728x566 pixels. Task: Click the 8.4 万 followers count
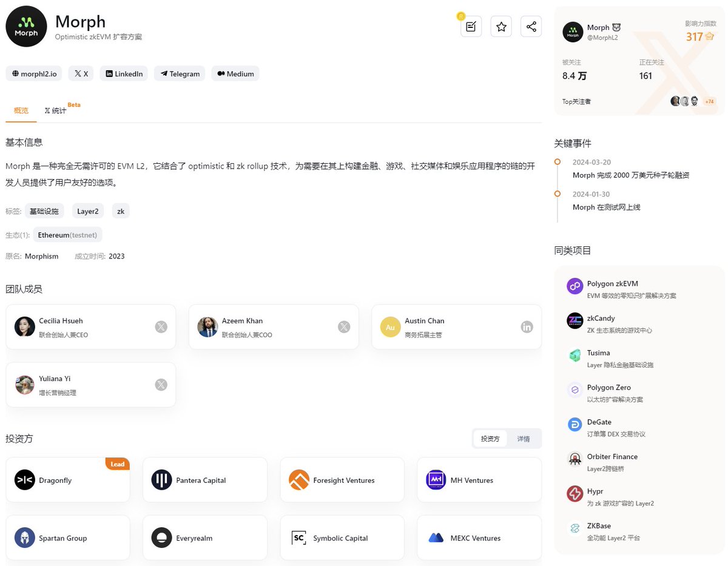(575, 76)
